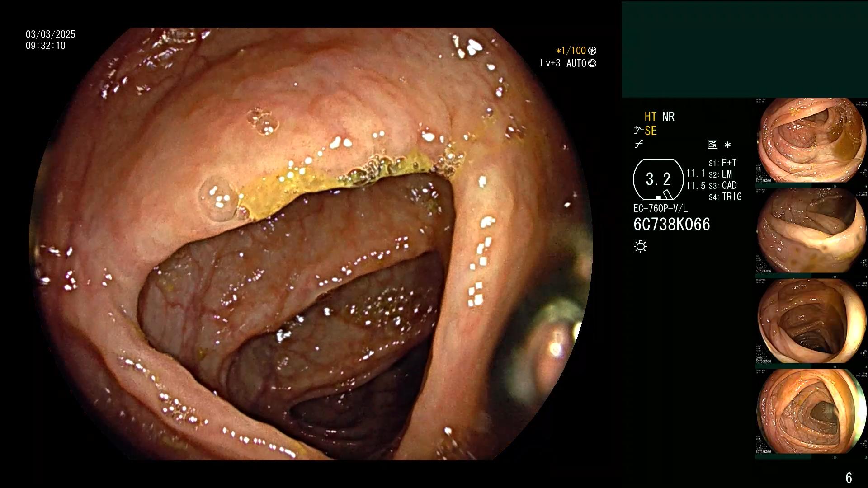Viewport: 868px width, 488px height.
Task: Click the time stamp 09:32:10
Action: [46, 46]
